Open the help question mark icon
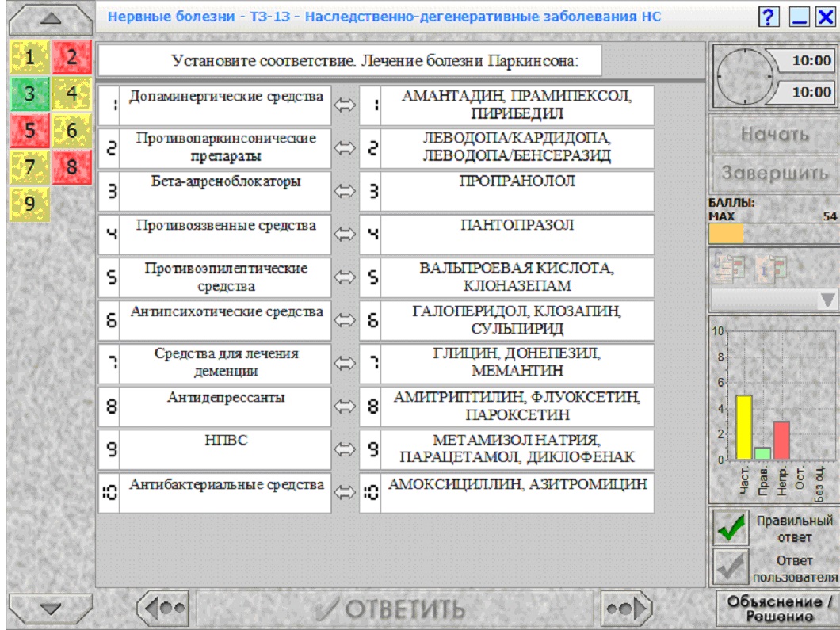 pos(769,17)
